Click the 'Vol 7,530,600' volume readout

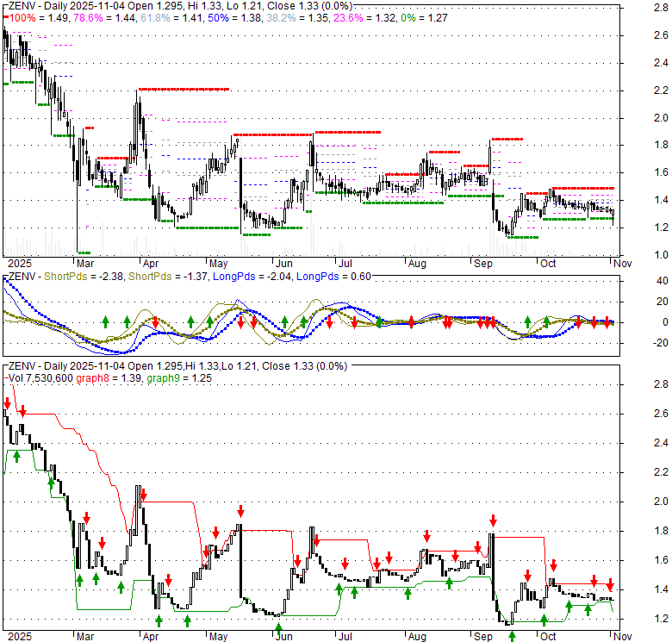pyautogui.click(x=40, y=378)
